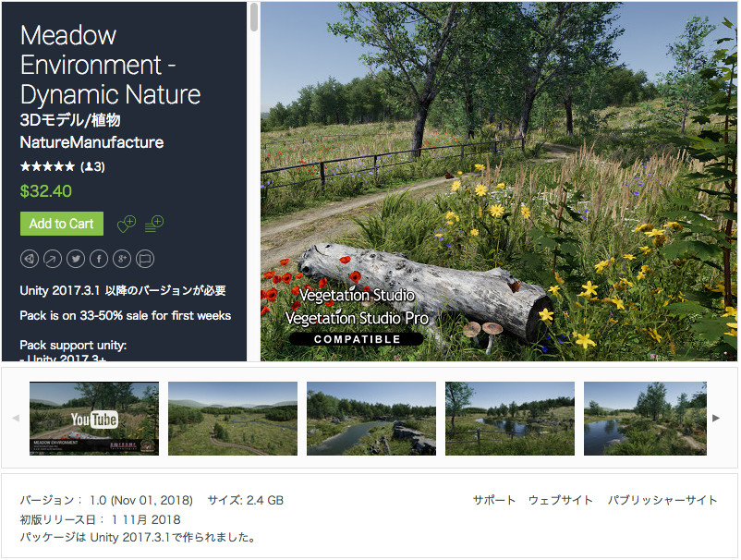Screen dimensions: 741x560
Task: Click the version 1.0 (Nov 01, 2018) text
Action: 106,500
